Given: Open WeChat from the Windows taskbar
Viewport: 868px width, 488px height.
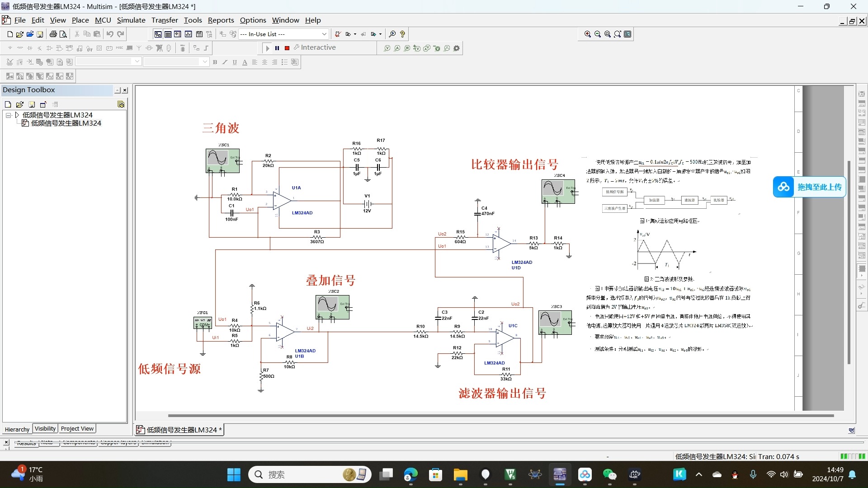Looking at the screenshot, I should point(609,474).
